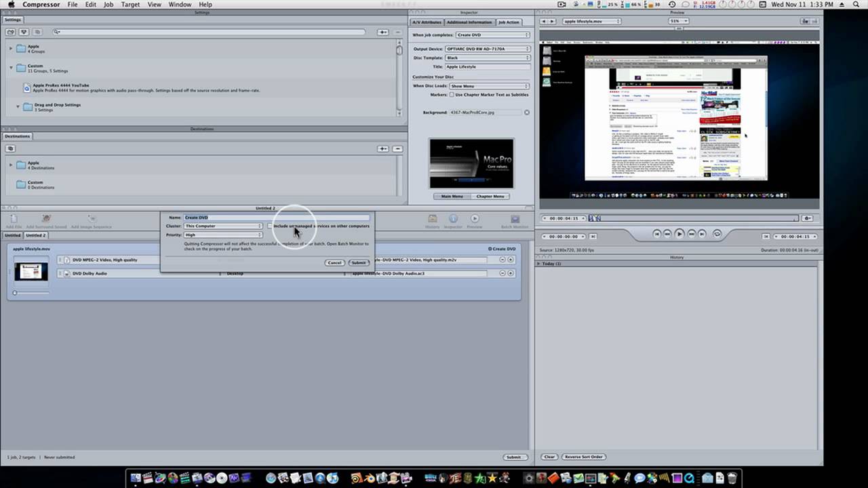Expand the Apple folder in Destinations panel

click(11, 165)
